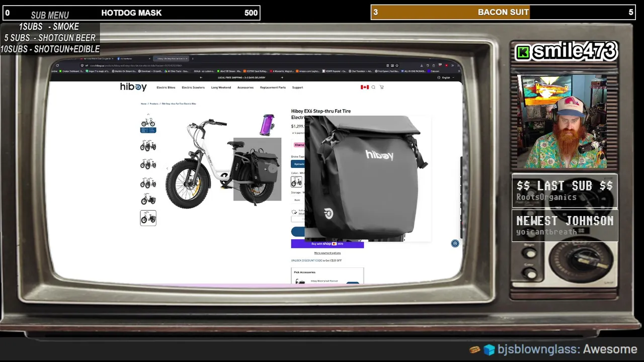Screen dimensions: 644x362
Task: Open the Accessories menu
Action: tap(246, 87)
